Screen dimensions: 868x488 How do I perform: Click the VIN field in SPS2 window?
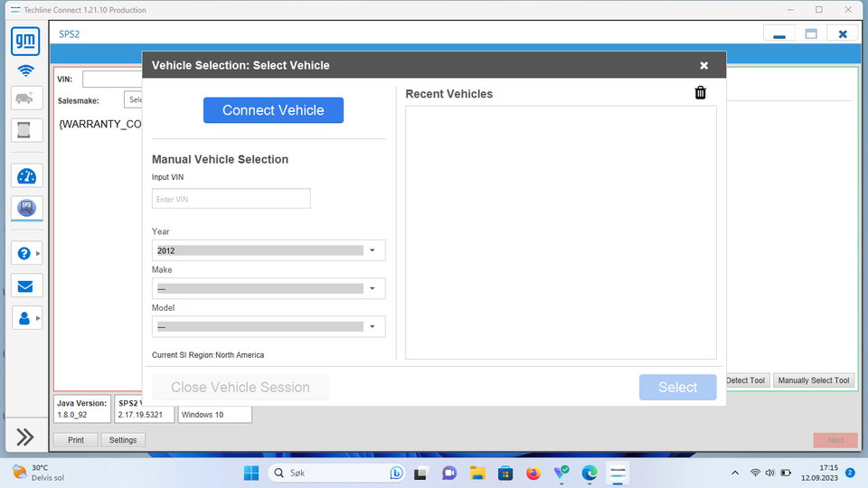coord(112,80)
